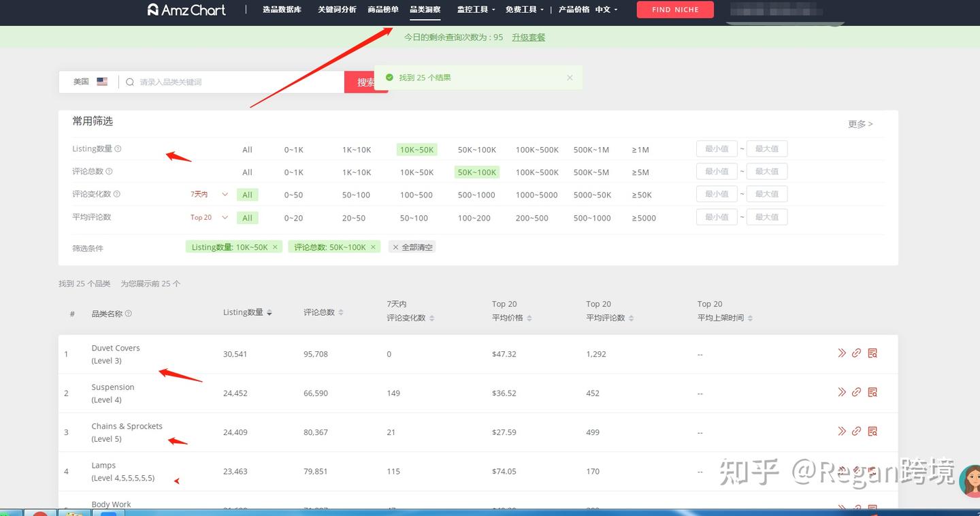Click help icon next to Listing数量 filter label
The height and width of the screenshot is (516, 980).
[x=118, y=148]
